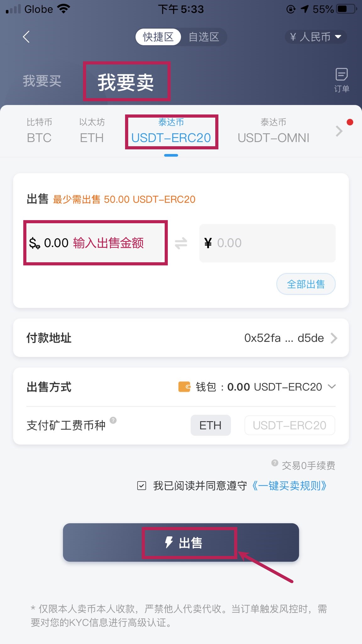Viewport: 362px width, 644px height.
Task: Toggle the agreement checkbox for trading rules
Action: [142, 486]
